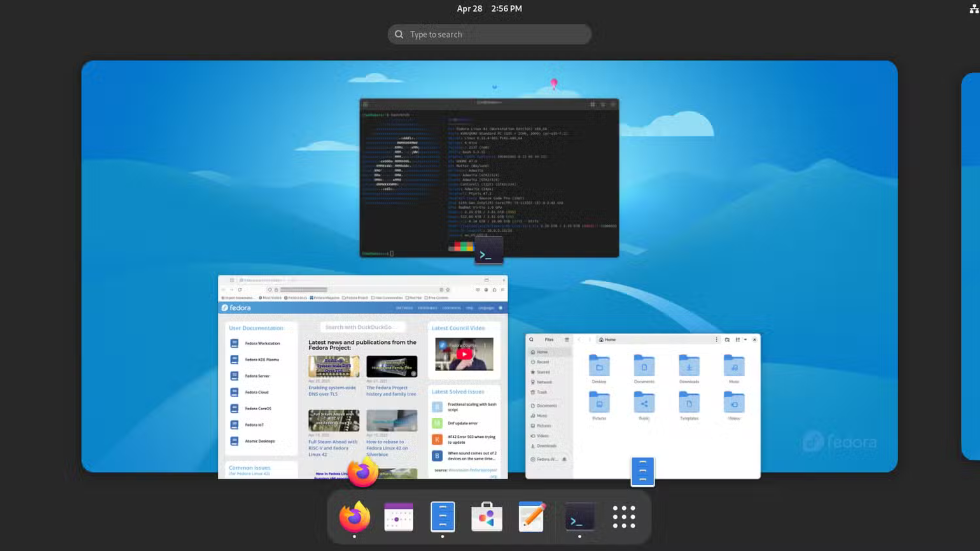Viewport: 980px width, 551px height.
Task: Click the Terminal badge icon on the terminal window
Action: pyautogui.click(x=488, y=251)
